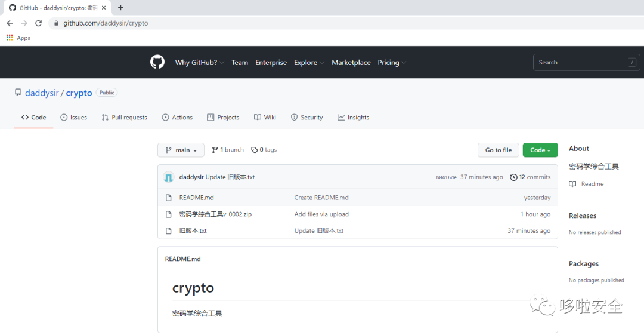Screen dimensions: 644x335
Task: Open the Issues tab
Action: (x=74, y=117)
